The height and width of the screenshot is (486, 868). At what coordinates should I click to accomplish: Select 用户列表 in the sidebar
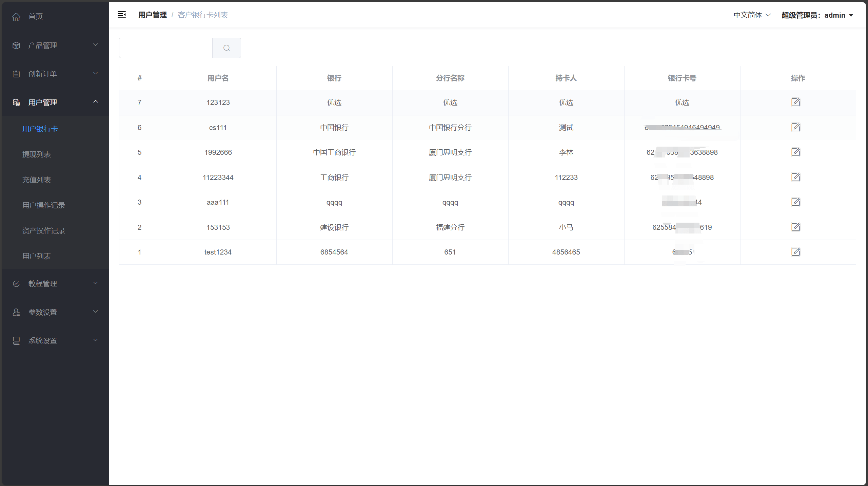click(37, 256)
